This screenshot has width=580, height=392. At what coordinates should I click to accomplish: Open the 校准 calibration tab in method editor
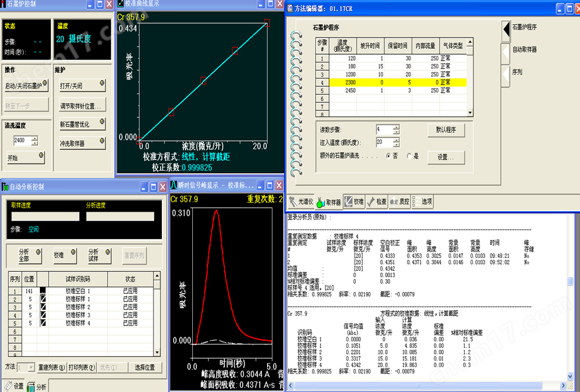(x=354, y=202)
